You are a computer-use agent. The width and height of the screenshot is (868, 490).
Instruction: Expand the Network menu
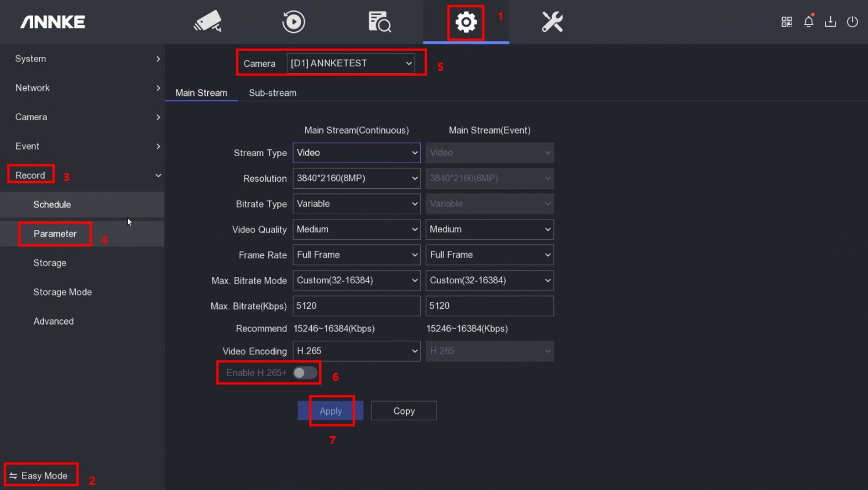click(x=82, y=88)
